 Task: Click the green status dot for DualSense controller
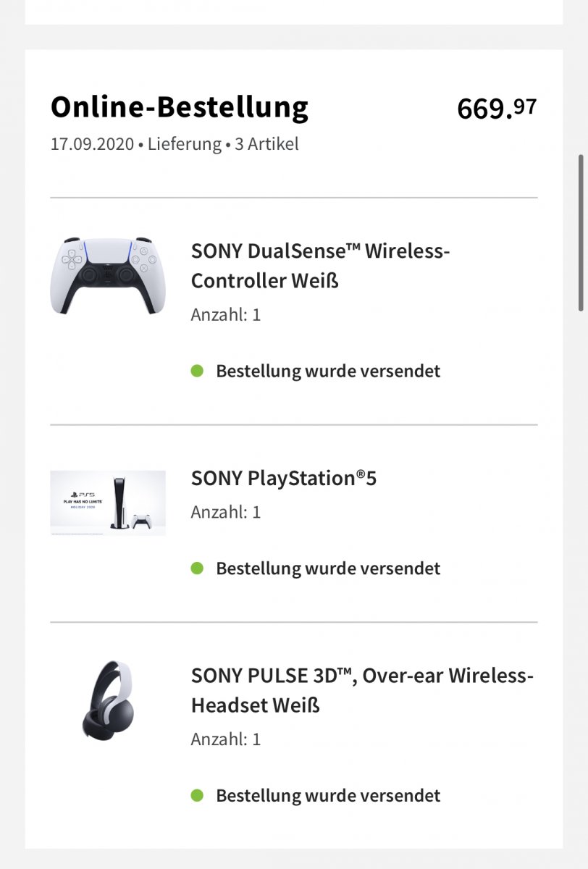(x=197, y=371)
